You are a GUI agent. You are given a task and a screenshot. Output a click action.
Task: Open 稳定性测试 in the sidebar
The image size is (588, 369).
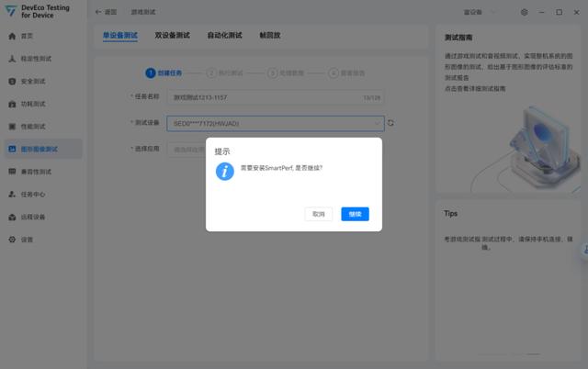click(x=43, y=59)
